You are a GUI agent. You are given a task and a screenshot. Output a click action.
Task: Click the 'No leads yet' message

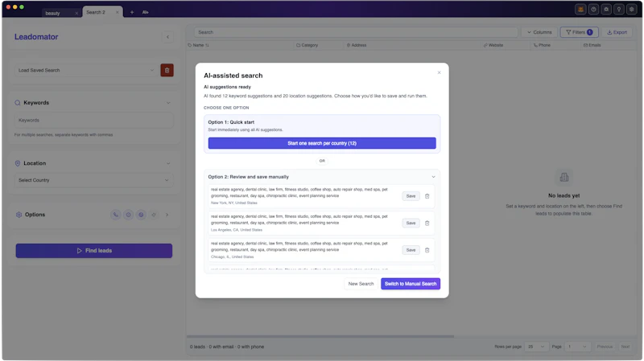pos(564,195)
